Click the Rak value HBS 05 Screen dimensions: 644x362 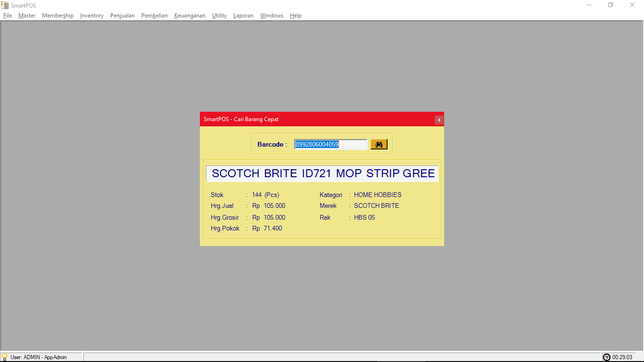tap(364, 217)
